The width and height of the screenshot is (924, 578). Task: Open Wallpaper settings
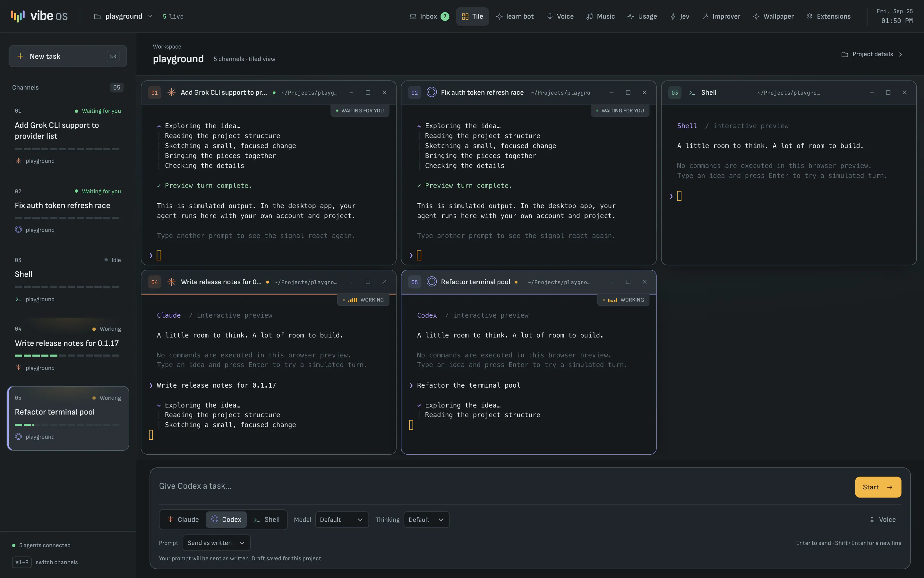[x=773, y=16]
